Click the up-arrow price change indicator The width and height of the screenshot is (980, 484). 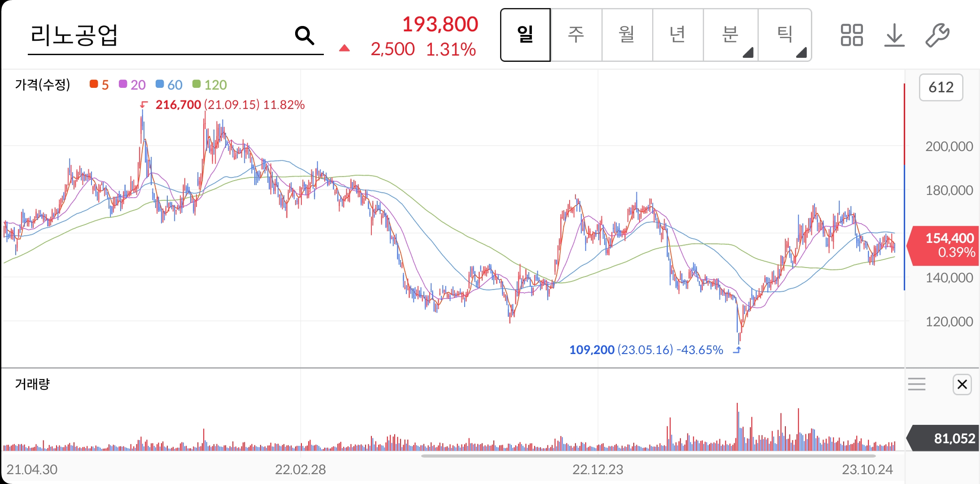click(x=344, y=48)
